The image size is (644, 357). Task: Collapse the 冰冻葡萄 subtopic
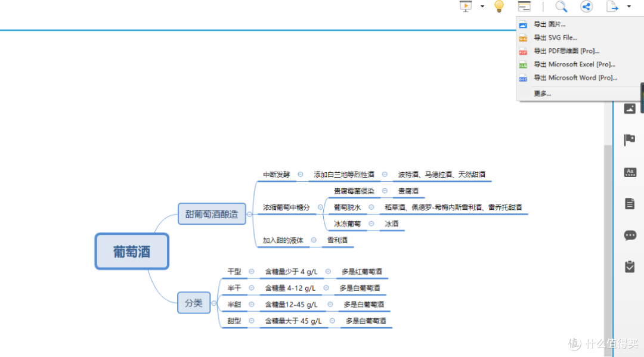[371, 223]
